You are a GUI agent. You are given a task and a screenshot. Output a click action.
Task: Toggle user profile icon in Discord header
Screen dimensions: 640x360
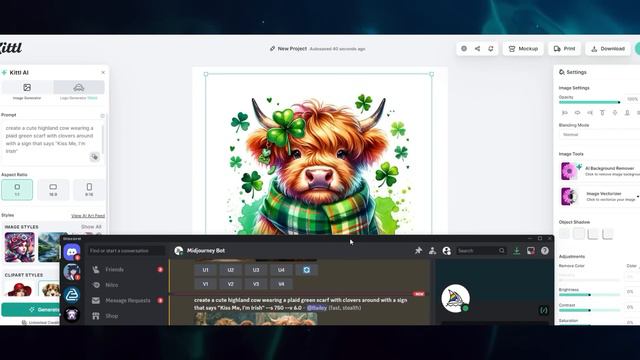click(x=447, y=251)
